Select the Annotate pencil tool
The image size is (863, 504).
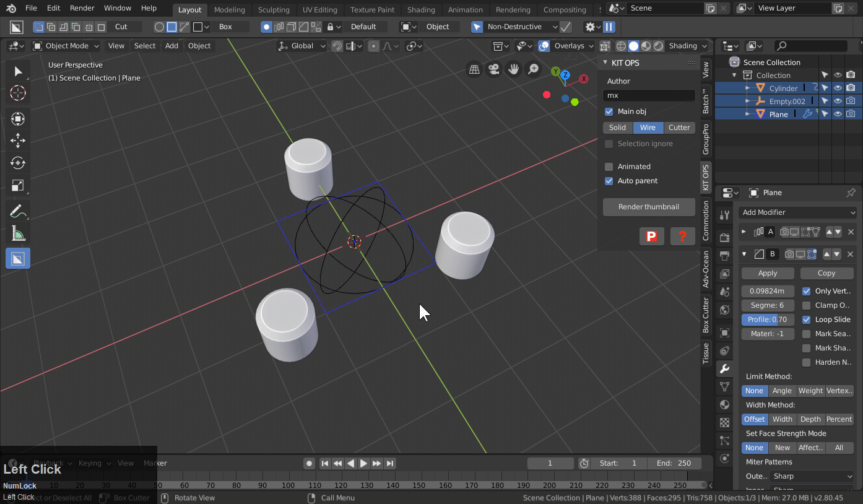coord(17,211)
